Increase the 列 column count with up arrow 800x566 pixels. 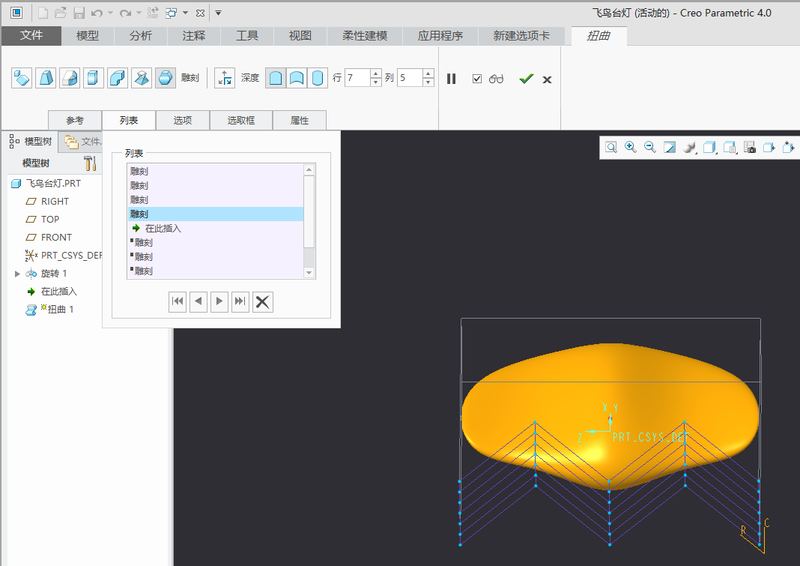click(429, 73)
